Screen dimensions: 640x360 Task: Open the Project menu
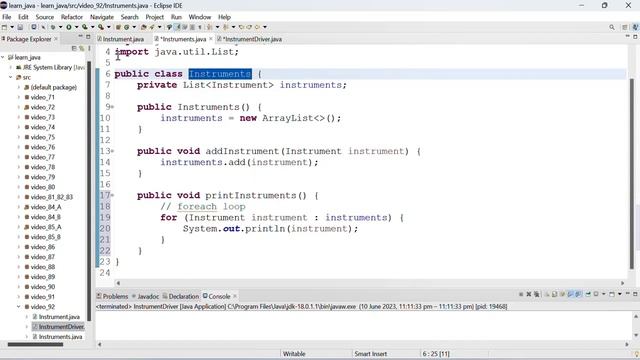point(154,17)
